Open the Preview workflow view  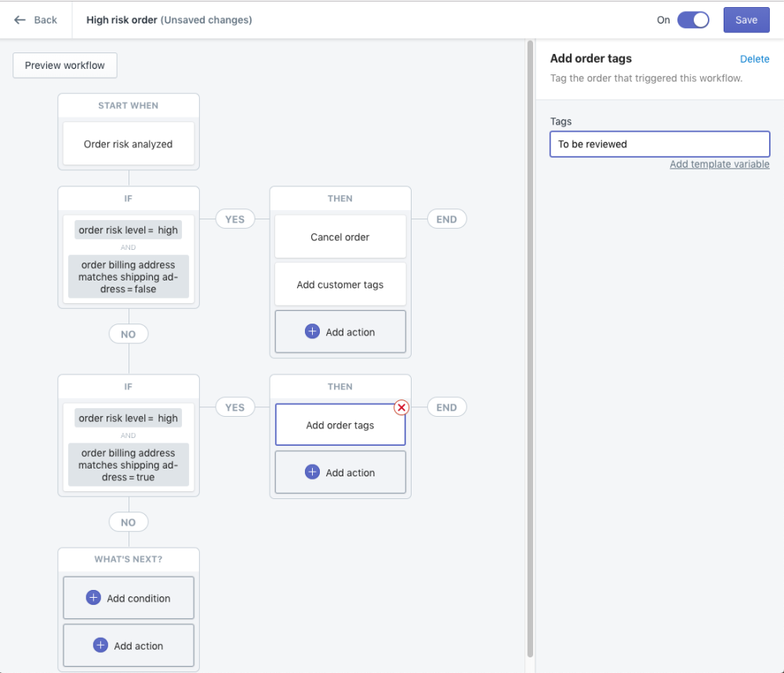coord(64,65)
